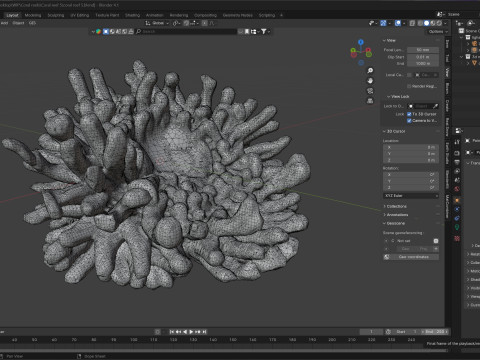Open the Options dropdown
The width and height of the screenshot is (480, 360).
(x=438, y=31)
